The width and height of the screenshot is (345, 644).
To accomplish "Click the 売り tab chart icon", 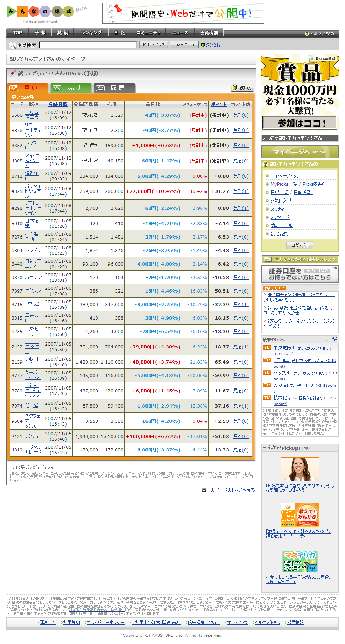I will tap(57, 88).
